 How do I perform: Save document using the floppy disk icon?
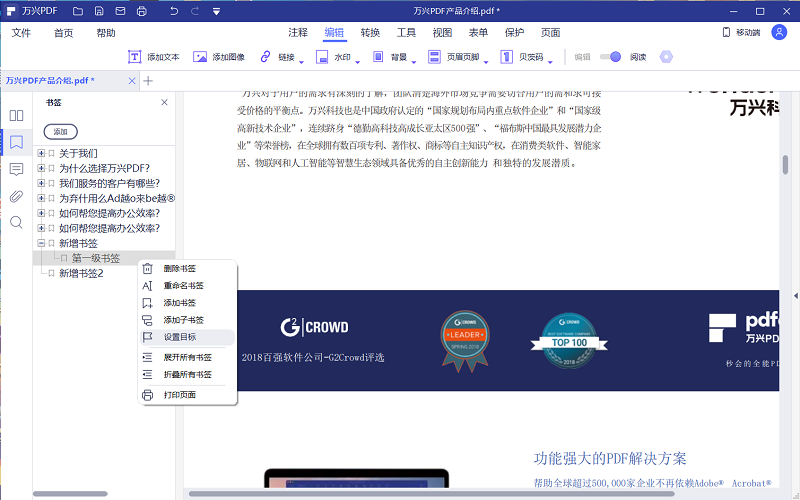click(99, 11)
